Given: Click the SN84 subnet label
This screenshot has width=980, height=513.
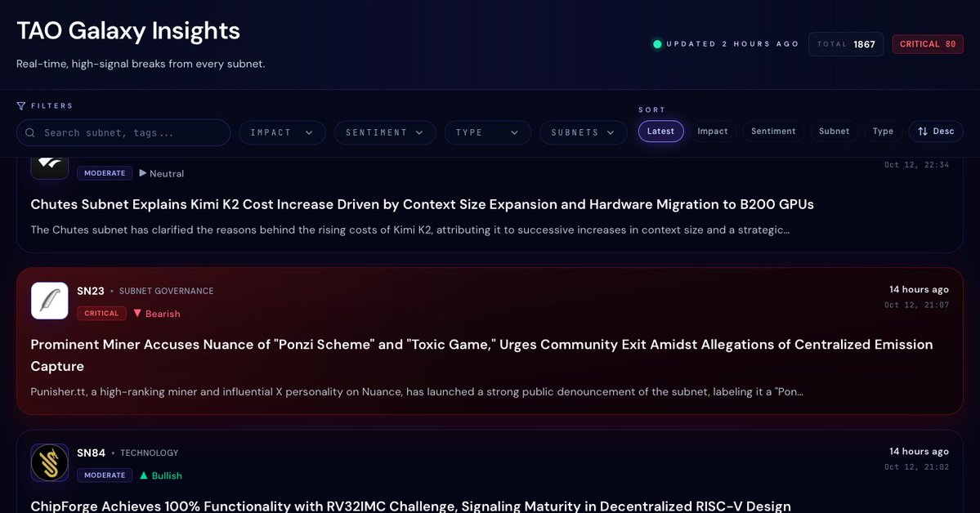Looking at the screenshot, I should coord(92,453).
